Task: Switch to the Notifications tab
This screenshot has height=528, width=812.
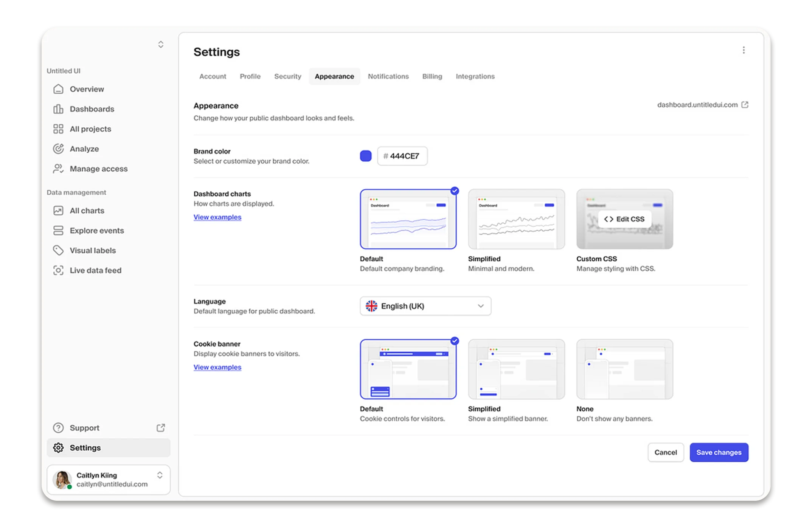Action: (x=388, y=76)
